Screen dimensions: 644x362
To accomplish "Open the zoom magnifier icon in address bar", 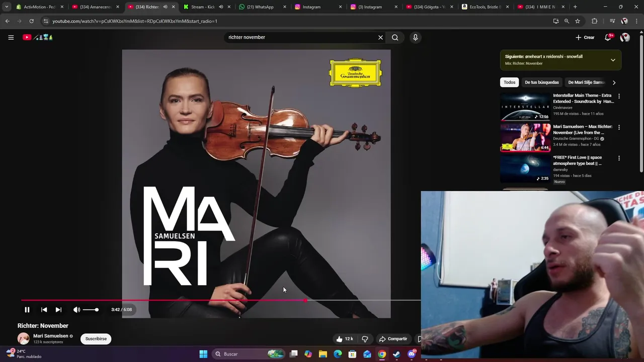I will (x=567, y=21).
